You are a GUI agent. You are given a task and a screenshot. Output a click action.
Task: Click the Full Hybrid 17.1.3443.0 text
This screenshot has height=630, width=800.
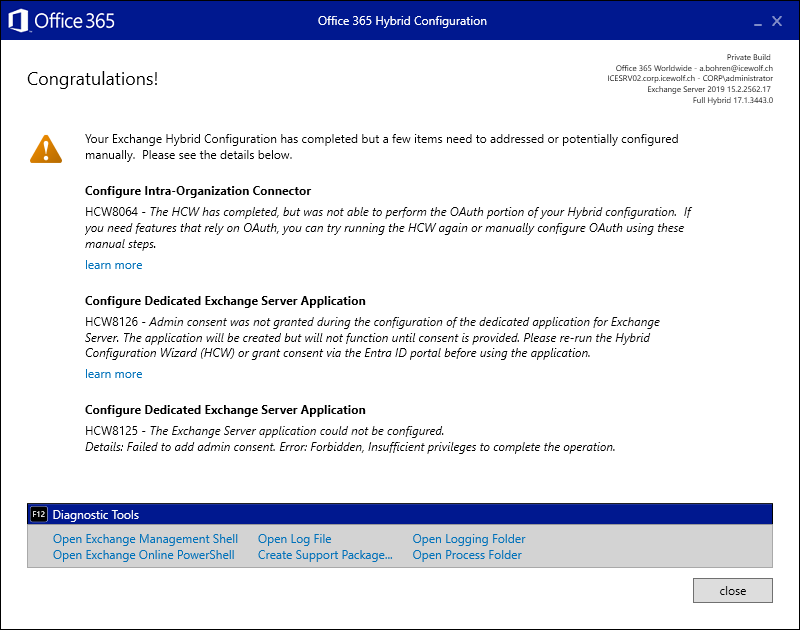click(x=732, y=100)
